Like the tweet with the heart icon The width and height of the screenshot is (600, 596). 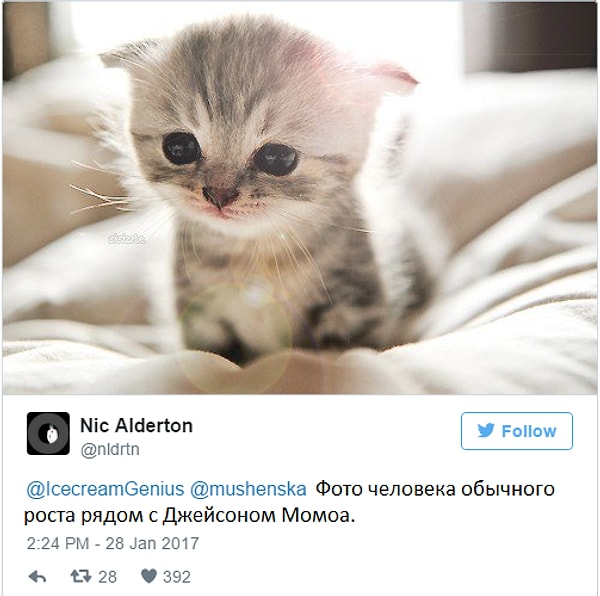tap(149, 576)
